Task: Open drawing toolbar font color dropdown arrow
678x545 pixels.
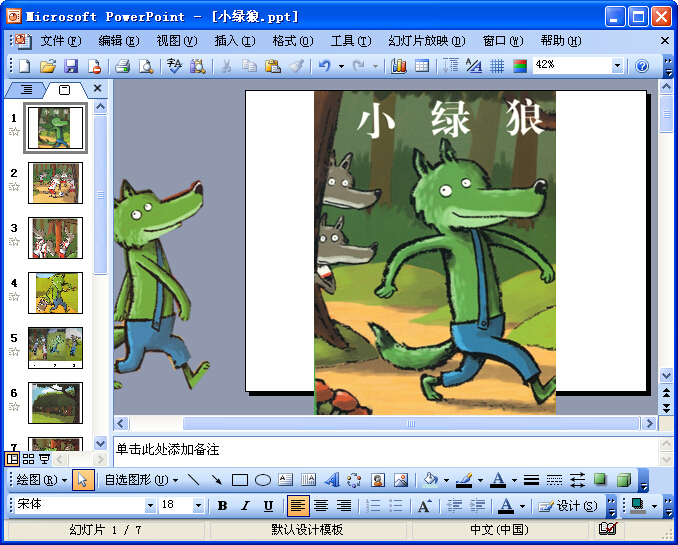Action: [514, 480]
